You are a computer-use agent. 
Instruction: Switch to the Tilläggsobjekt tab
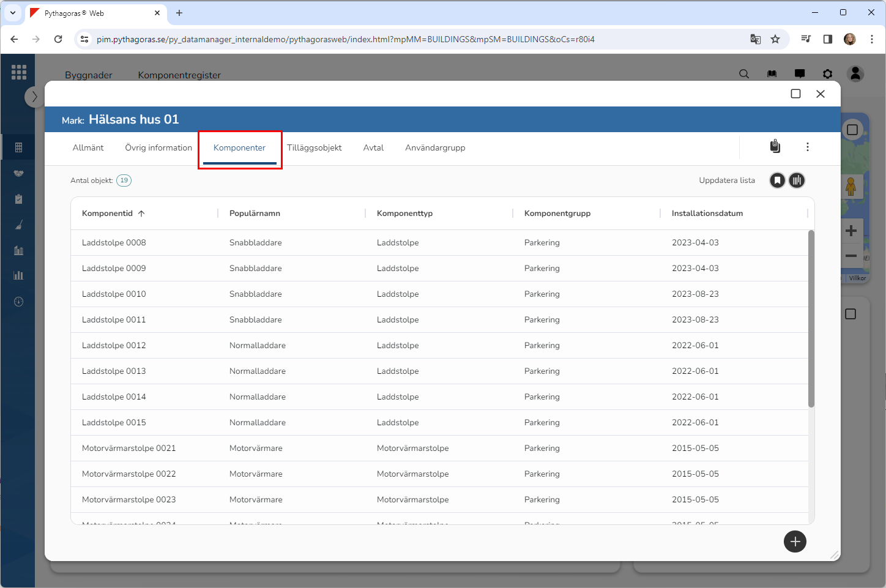coord(314,148)
